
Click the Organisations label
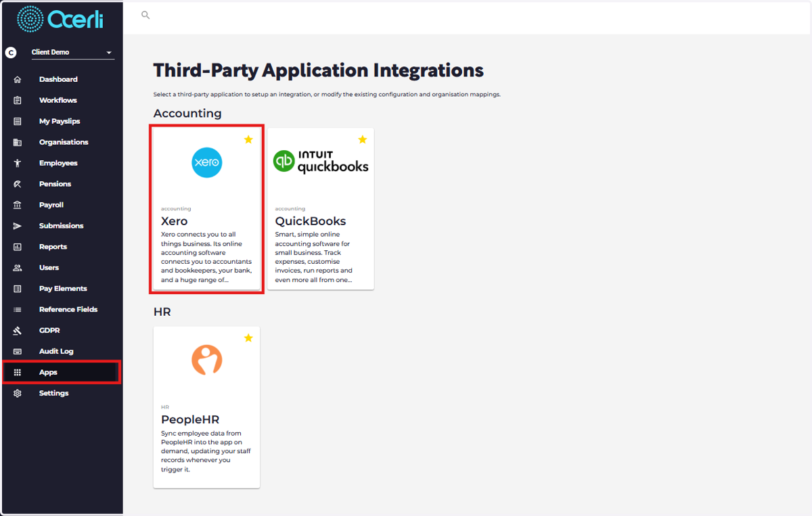(64, 142)
